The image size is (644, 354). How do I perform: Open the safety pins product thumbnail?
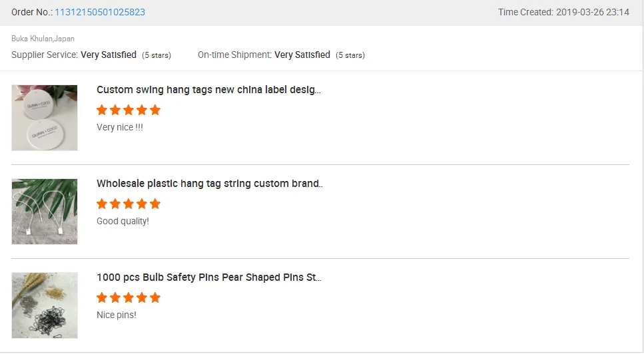[x=45, y=305]
